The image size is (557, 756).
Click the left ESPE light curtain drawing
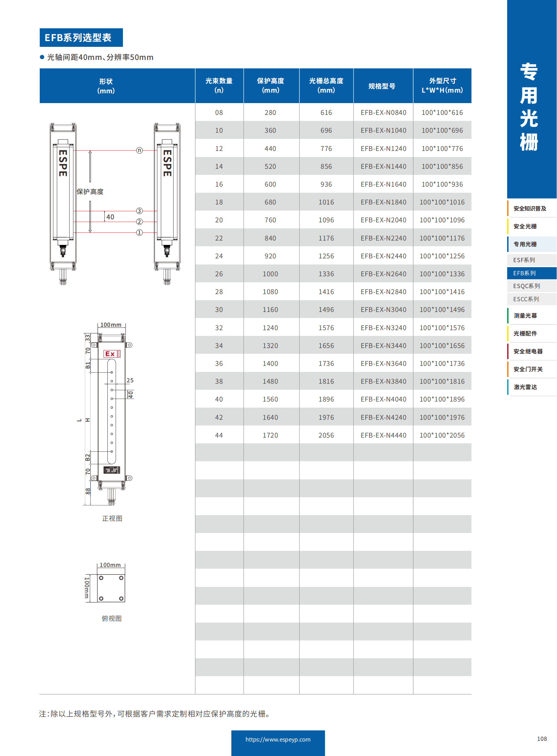pyautogui.click(x=63, y=204)
